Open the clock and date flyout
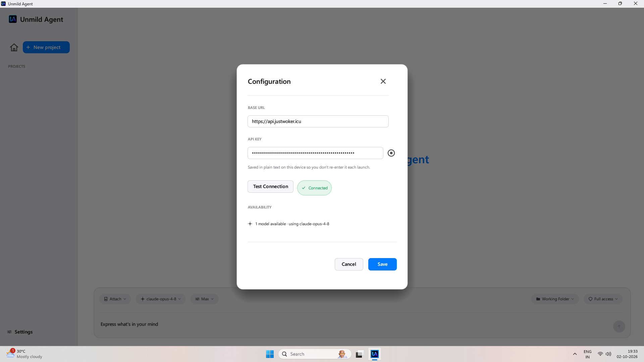Screen dimensions: 644x362 pos(627,354)
